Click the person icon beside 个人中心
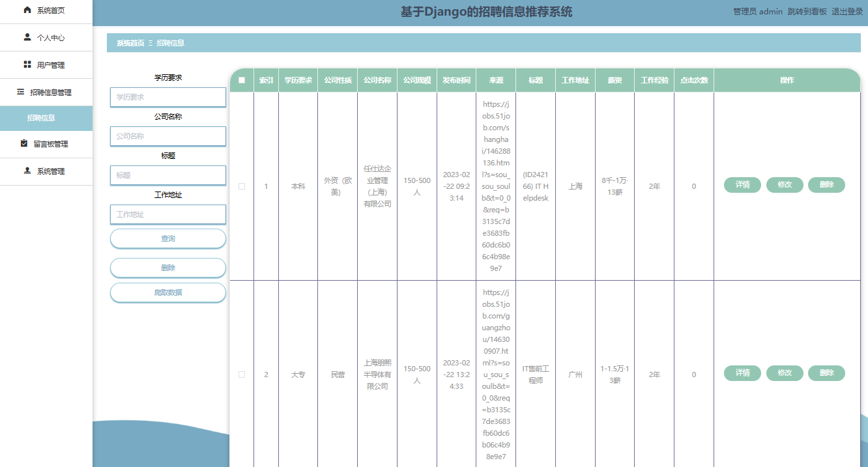This screenshot has width=868, height=467. tap(27, 37)
